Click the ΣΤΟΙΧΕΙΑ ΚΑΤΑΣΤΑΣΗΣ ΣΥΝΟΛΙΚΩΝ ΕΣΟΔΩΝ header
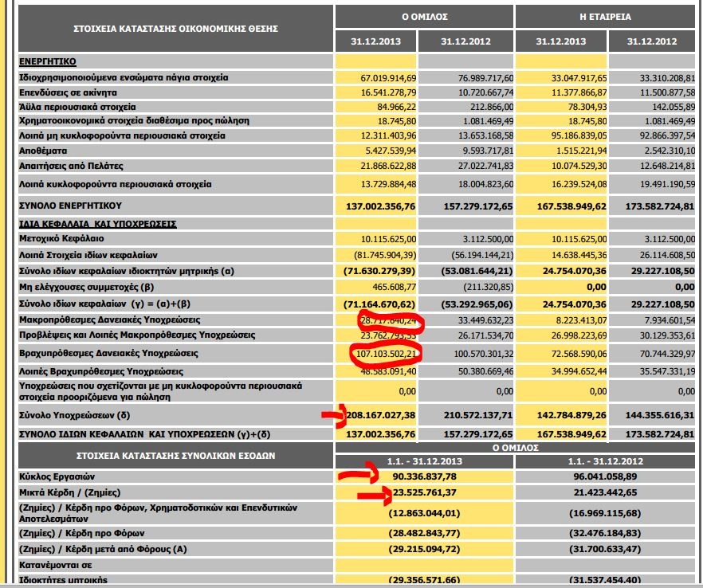The height and width of the screenshot is (588, 703). tap(175, 456)
